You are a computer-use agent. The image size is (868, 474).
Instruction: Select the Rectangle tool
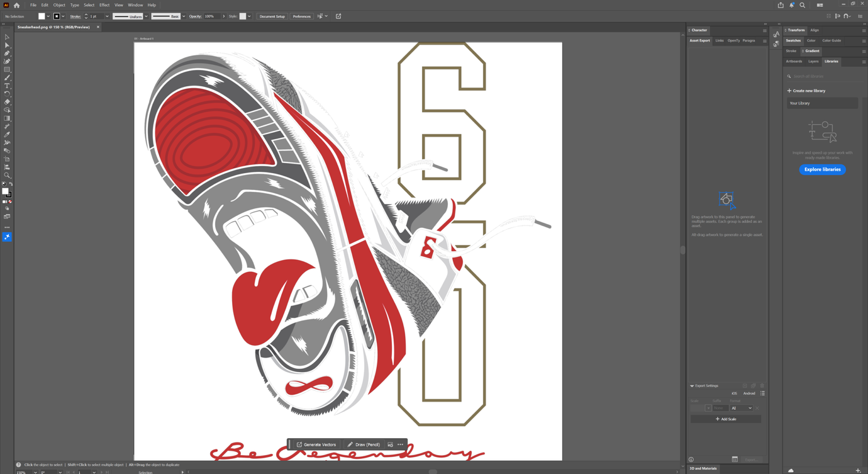point(7,69)
